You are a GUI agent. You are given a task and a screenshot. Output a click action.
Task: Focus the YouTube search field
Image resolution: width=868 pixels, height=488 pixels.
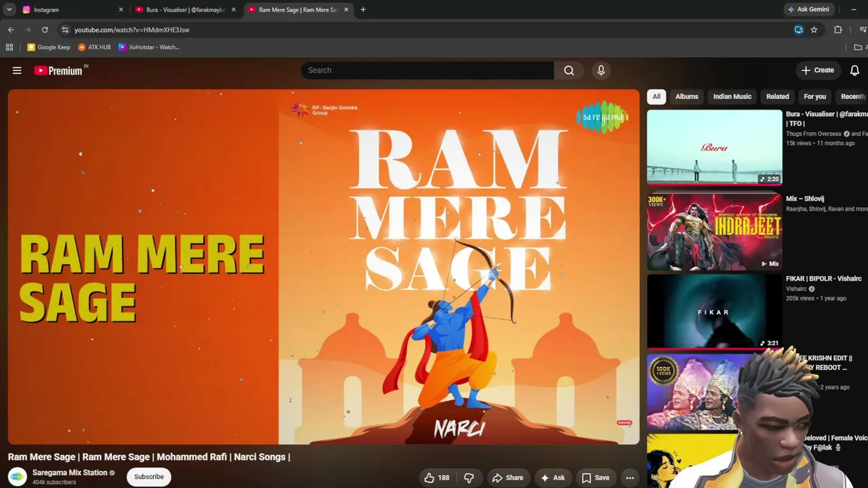(427, 70)
